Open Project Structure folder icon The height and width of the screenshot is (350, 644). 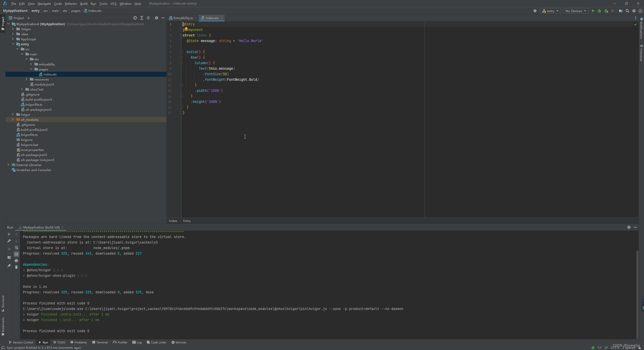(x=621, y=11)
